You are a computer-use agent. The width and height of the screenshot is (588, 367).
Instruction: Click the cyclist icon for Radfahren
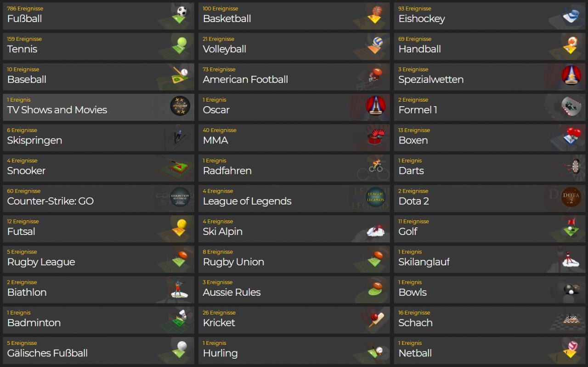(x=376, y=167)
